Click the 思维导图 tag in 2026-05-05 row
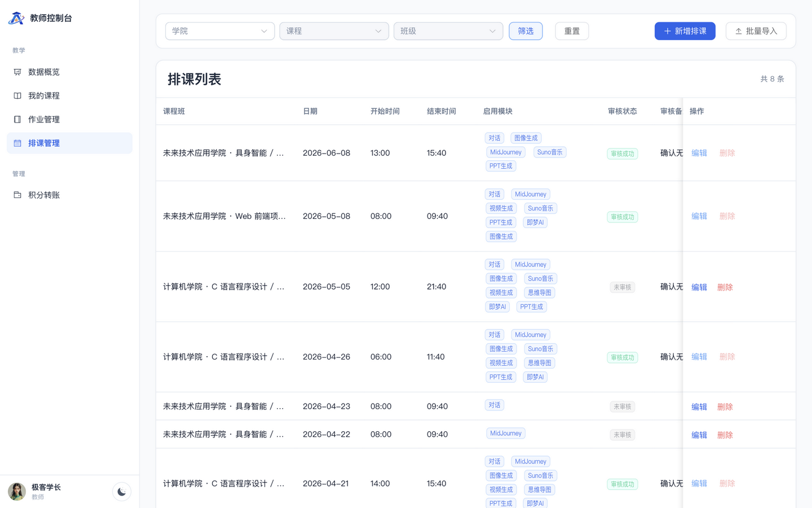The height and width of the screenshot is (508, 812). (x=540, y=293)
